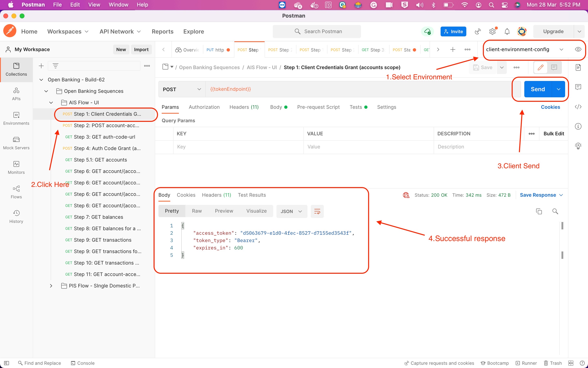Open collections panel options ellipsis

147,66
